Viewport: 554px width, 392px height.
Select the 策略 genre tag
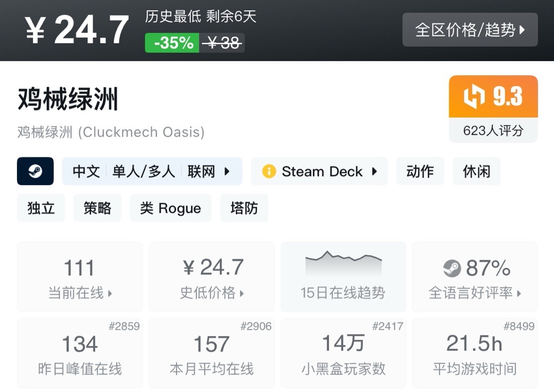coord(97,208)
